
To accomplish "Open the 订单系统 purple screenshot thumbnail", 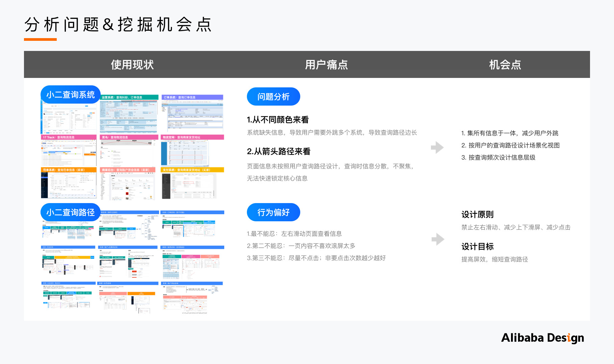I will point(192,114).
